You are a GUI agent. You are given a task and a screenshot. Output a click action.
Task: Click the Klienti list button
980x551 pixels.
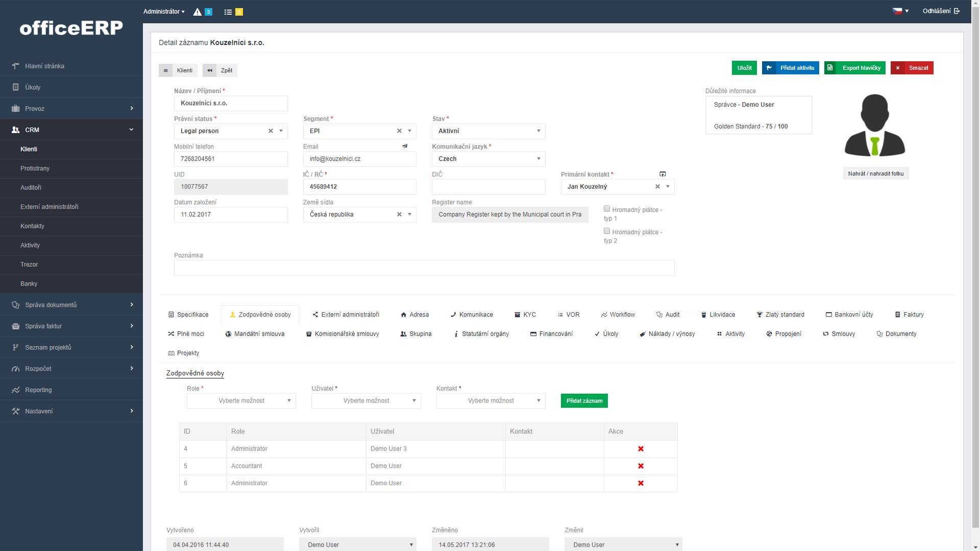pyautogui.click(x=178, y=70)
